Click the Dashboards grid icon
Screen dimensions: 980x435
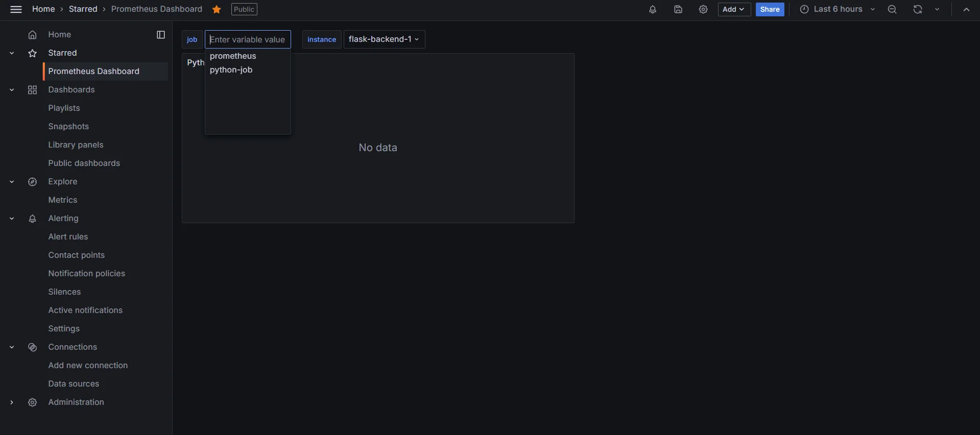(x=32, y=90)
